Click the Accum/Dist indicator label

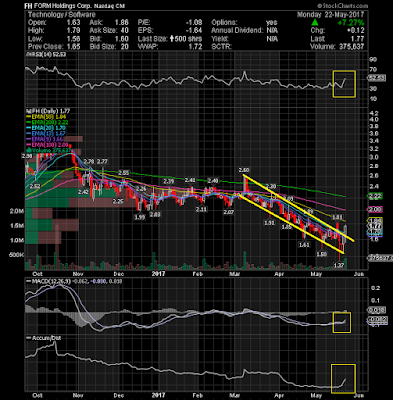[x=45, y=338]
